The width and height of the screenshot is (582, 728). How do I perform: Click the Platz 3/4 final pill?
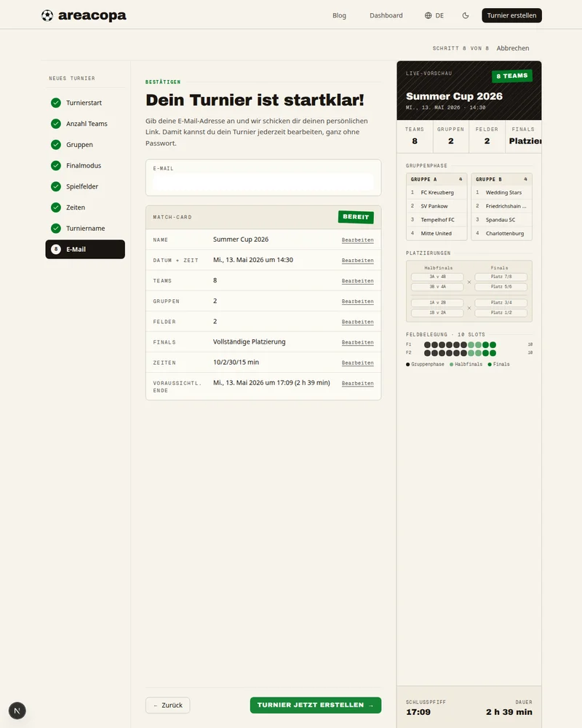pyautogui.click(x=501, y=303)
